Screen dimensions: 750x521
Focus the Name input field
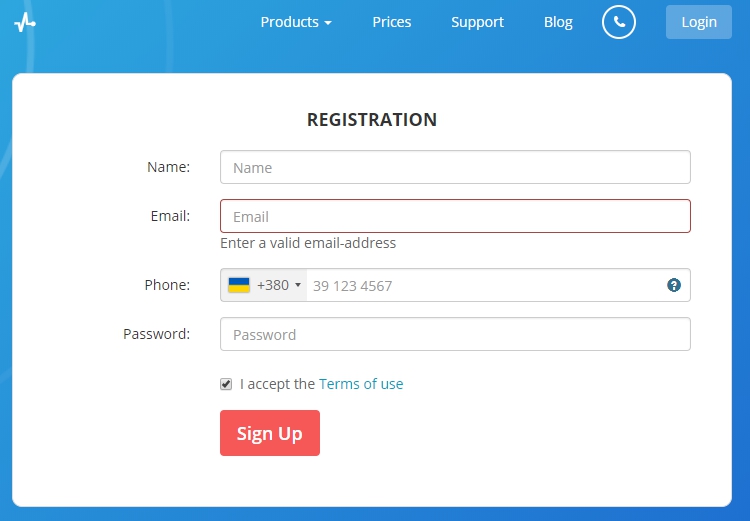pos(455,167)
